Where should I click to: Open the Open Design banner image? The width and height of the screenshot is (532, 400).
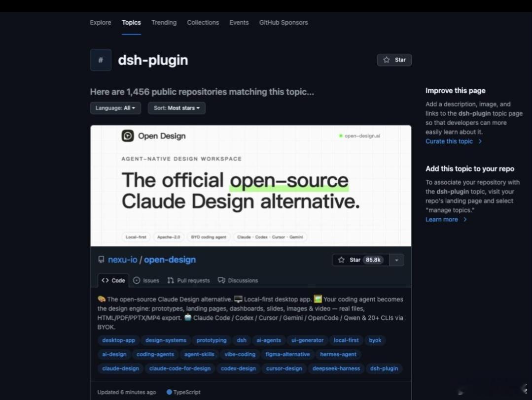[251, 186]
